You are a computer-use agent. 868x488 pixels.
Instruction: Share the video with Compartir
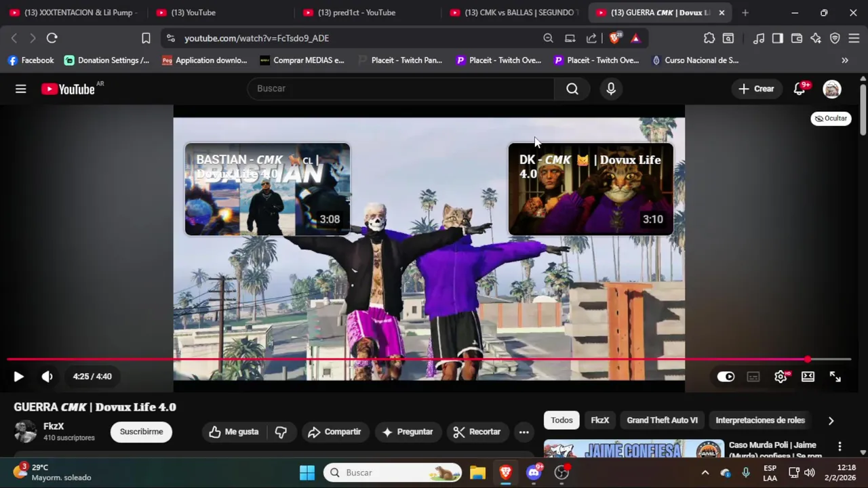coord(334,432)
